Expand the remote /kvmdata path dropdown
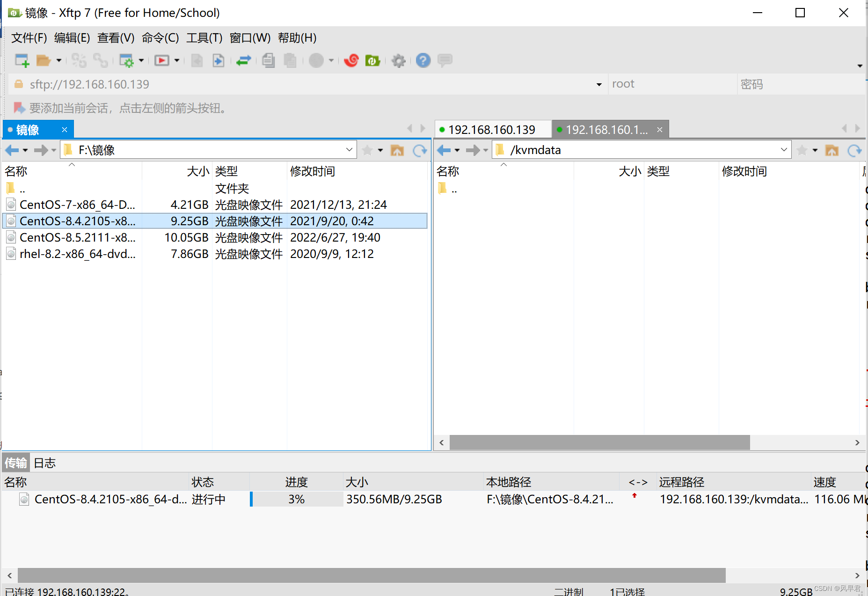The height and width of the screenshot is (596, 868). click(784, 150)
